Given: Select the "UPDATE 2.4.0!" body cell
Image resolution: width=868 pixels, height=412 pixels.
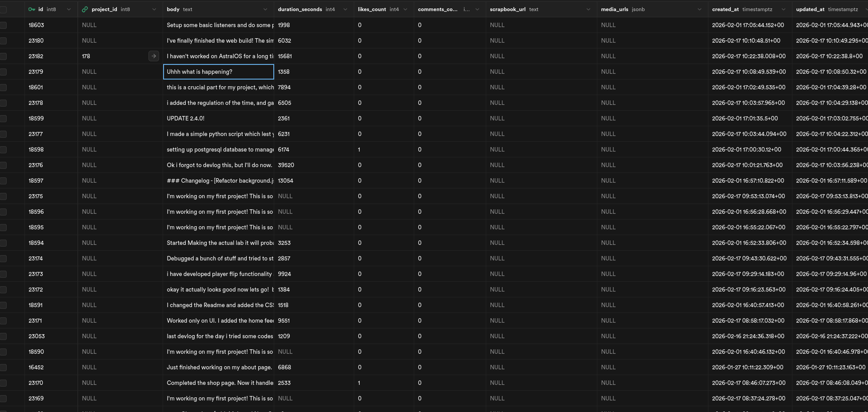Looking at the screenshot, I should point(218,119).
